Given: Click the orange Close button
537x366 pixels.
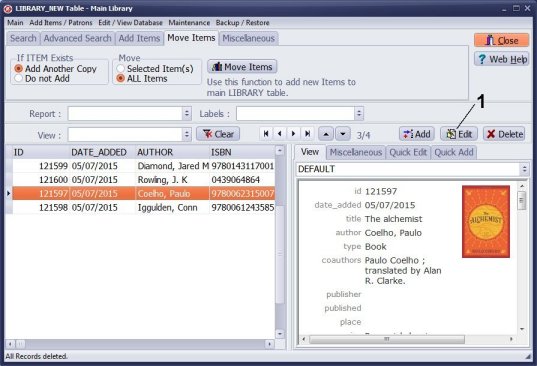Looking at the screenshot, I should [x=502, y=40].
